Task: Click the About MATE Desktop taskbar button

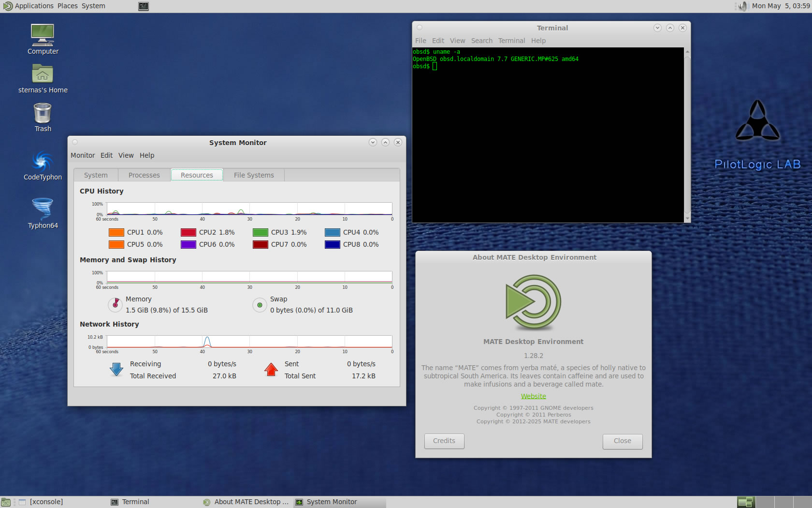Action: click(x=246, y=502)
